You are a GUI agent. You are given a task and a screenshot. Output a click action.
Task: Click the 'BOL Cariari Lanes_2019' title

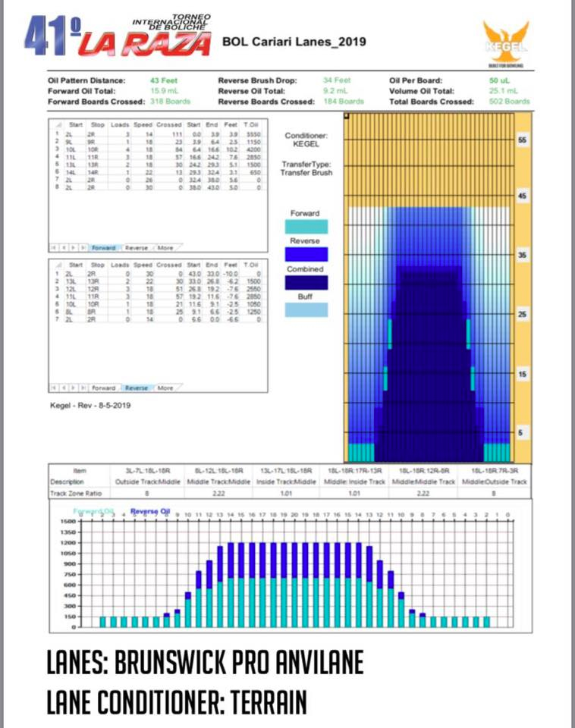(x=294, y=42)
